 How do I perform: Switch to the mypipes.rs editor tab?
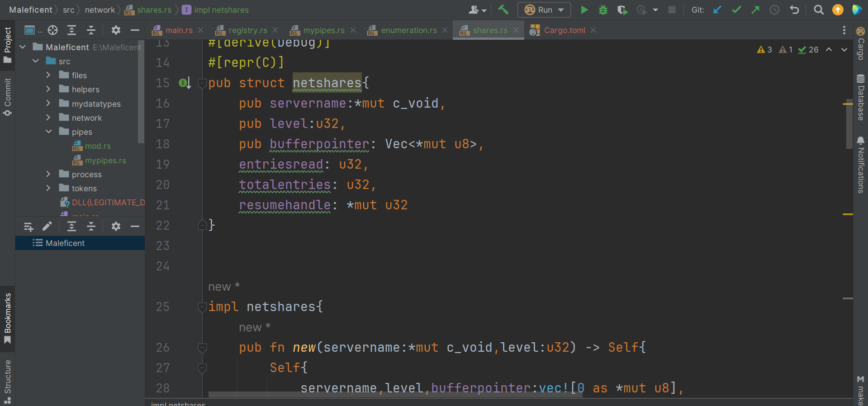click(x=323, y=30)
